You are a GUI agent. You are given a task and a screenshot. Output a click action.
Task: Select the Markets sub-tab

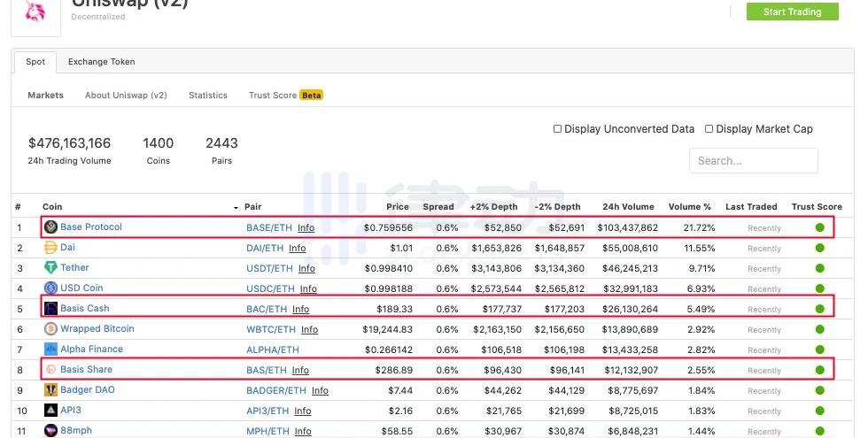click(45, 96)
